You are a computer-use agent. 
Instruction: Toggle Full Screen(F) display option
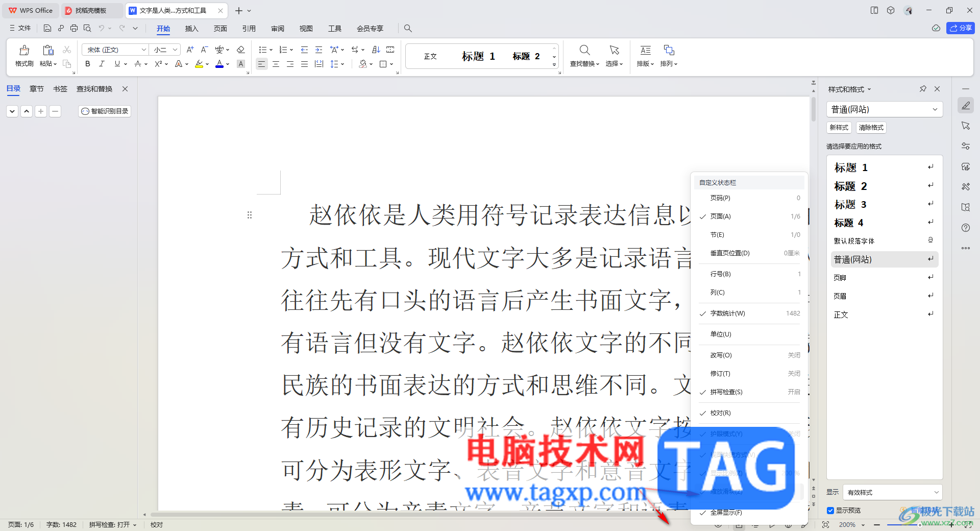(749, 513)
